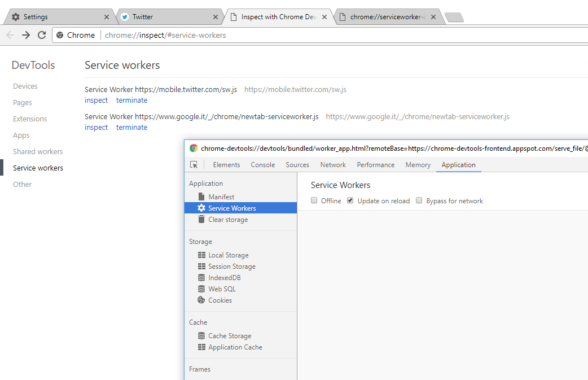The image size is (588, 380).
Task: Click the Clear storage trash icon
Action: tap(201, 220)
